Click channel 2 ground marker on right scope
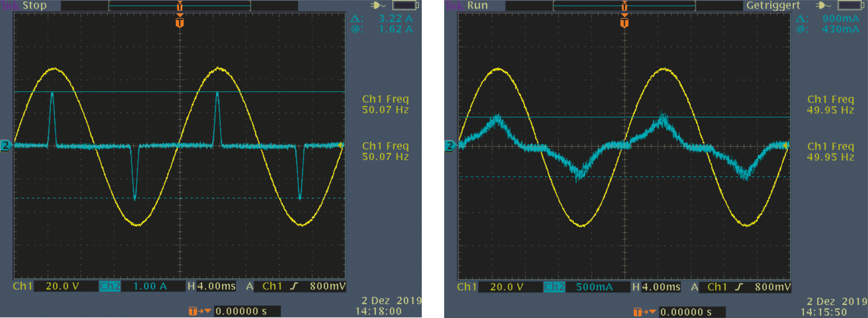868x318 pixels. click(x=450, y=146)
